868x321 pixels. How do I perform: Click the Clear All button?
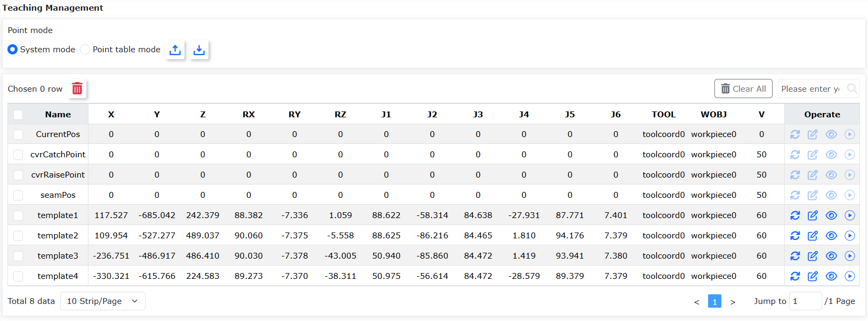[x=743, y=89]
